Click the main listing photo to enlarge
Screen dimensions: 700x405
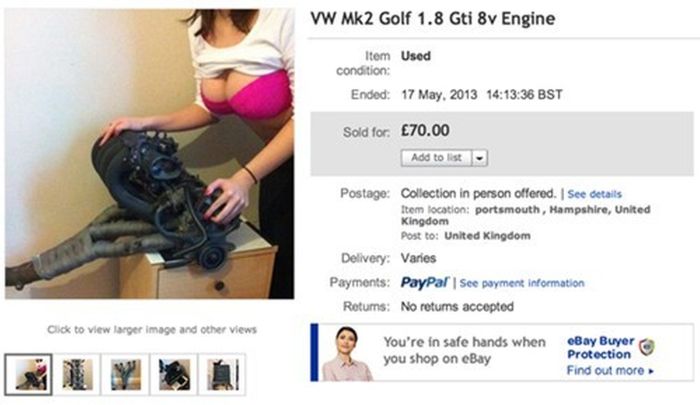tap(150, 154)
